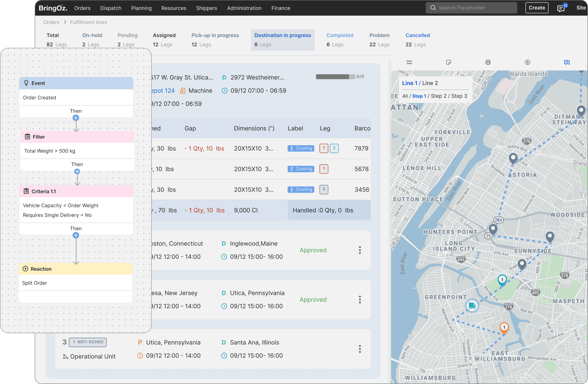Screen dimensions: 588x384
Task: Click the Create button
Action: (537, 8)
